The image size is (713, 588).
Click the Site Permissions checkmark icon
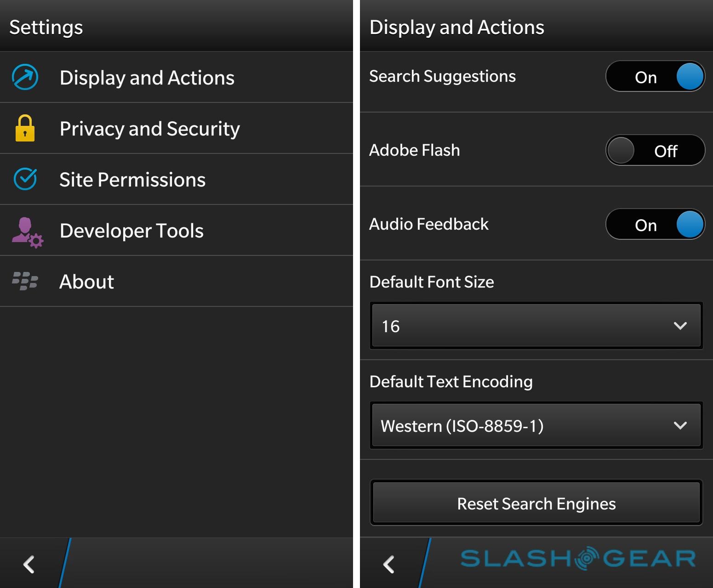click(x=25, y=179)
